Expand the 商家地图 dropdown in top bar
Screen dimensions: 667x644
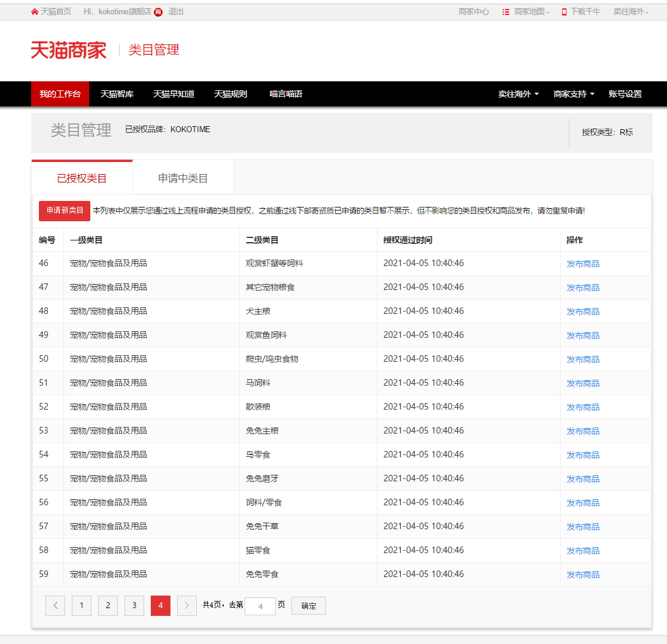532,12
